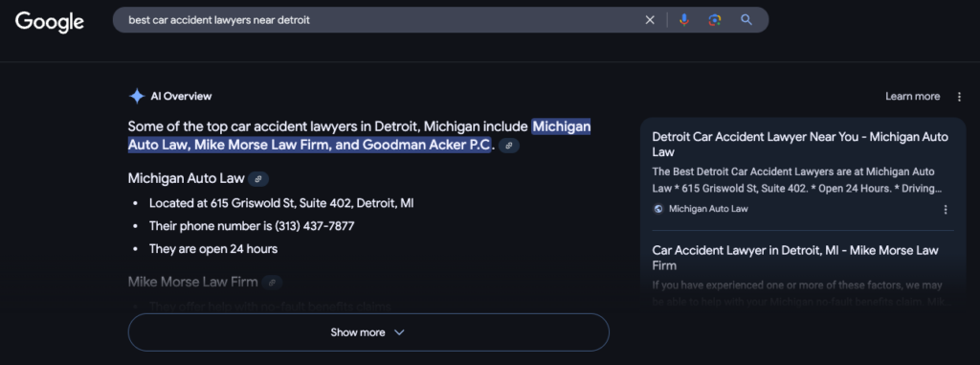Click the Michigan Auto Law section heading
980x365 pixels.
click(187, 178)
